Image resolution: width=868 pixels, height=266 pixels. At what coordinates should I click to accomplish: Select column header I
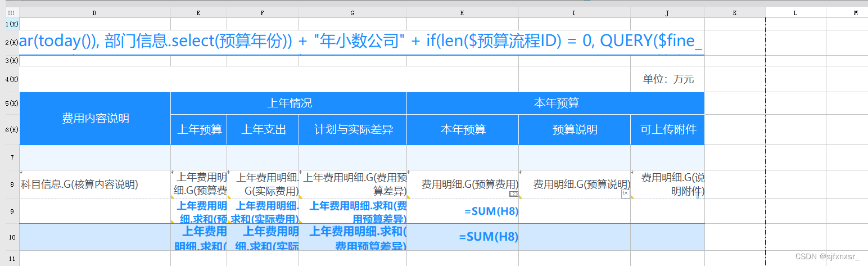575,12
